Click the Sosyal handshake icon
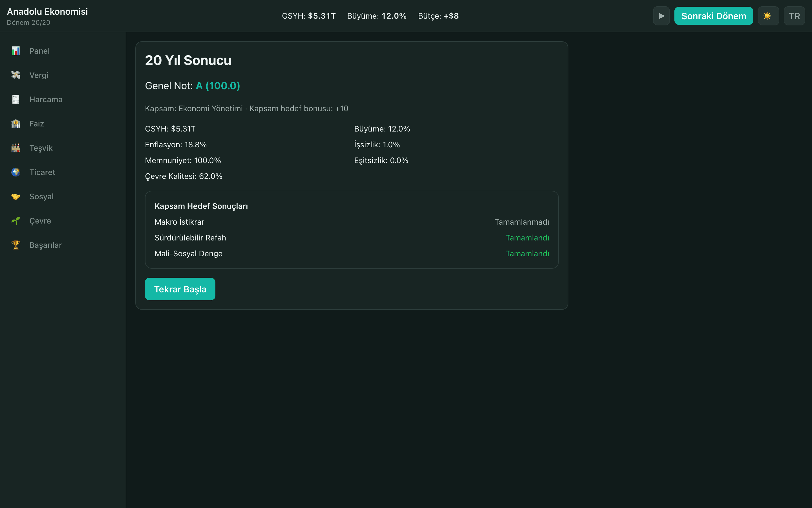The image size is (812, 508). pos(16,196)
